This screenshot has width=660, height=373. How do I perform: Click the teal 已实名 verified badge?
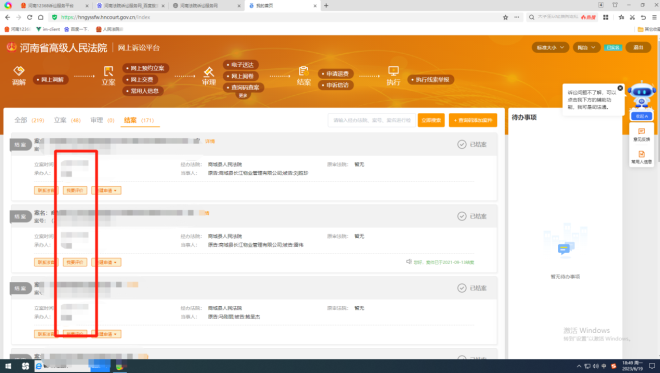[613, 48]
